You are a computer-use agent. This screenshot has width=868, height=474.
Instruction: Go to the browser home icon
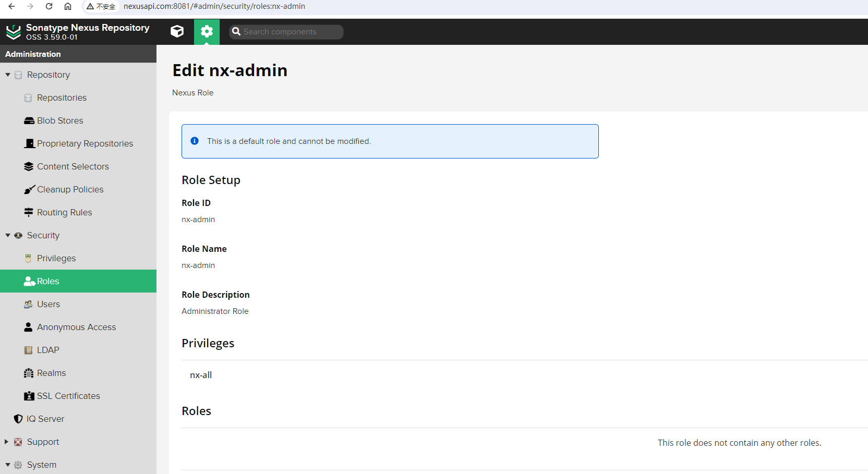click(68, 6)
